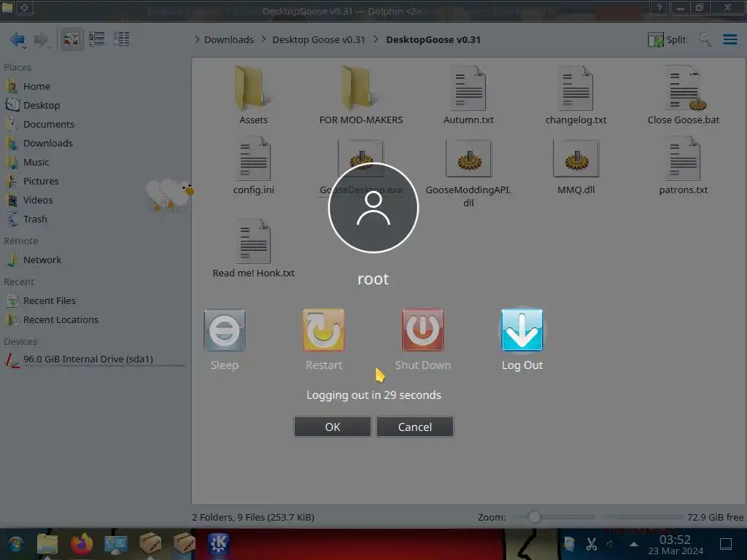Navigate to Downloads in breadcrumb path
This screenshot has height=560, width=747.
click(228, 39)
